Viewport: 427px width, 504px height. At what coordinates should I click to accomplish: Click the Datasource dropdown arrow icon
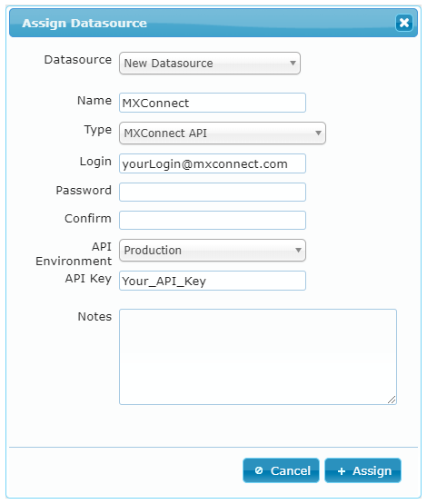coord(293,63)
